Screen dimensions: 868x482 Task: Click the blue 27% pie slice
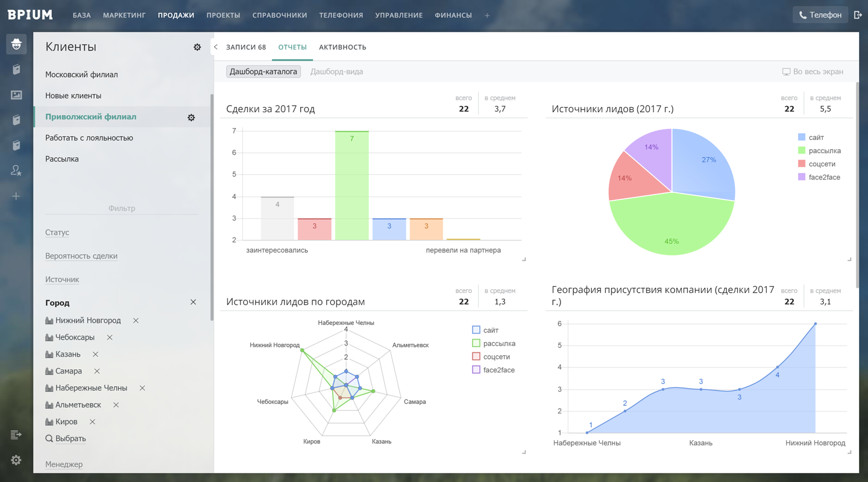click(x=702, y=164)
